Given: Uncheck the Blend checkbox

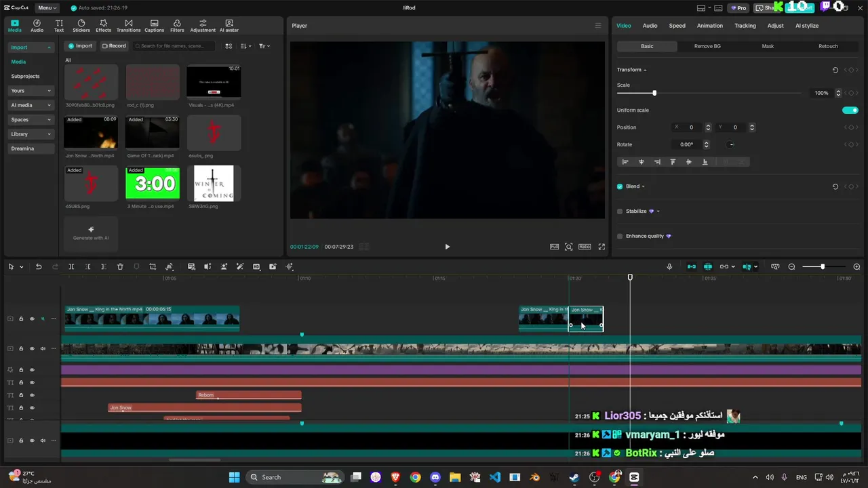Looking at the screenshot, I should (x=620, y=186).
